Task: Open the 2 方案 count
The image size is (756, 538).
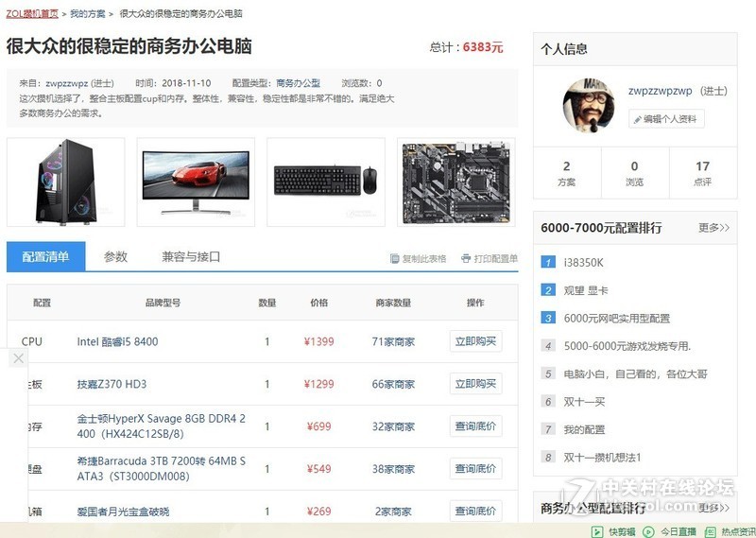Action: click(566, 173)
